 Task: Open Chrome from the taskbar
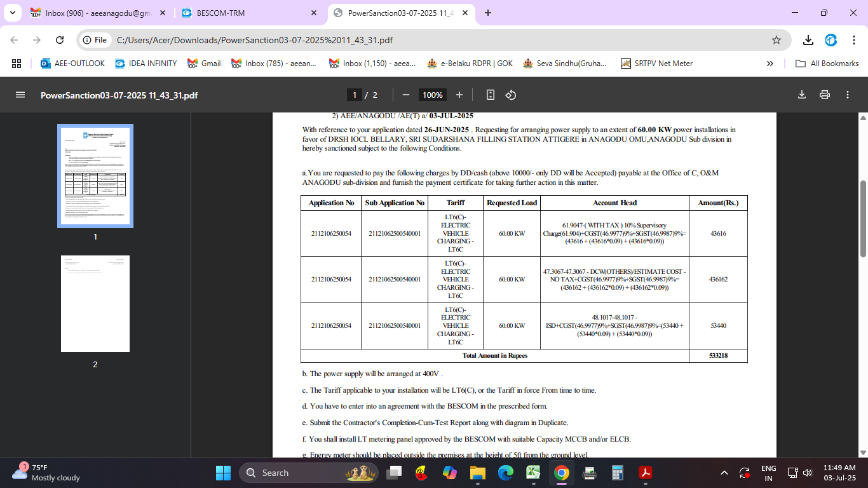coord(561,473)
